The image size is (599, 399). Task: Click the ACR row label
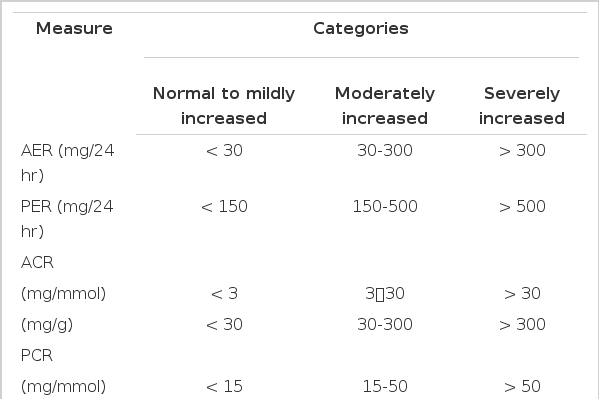37,263
